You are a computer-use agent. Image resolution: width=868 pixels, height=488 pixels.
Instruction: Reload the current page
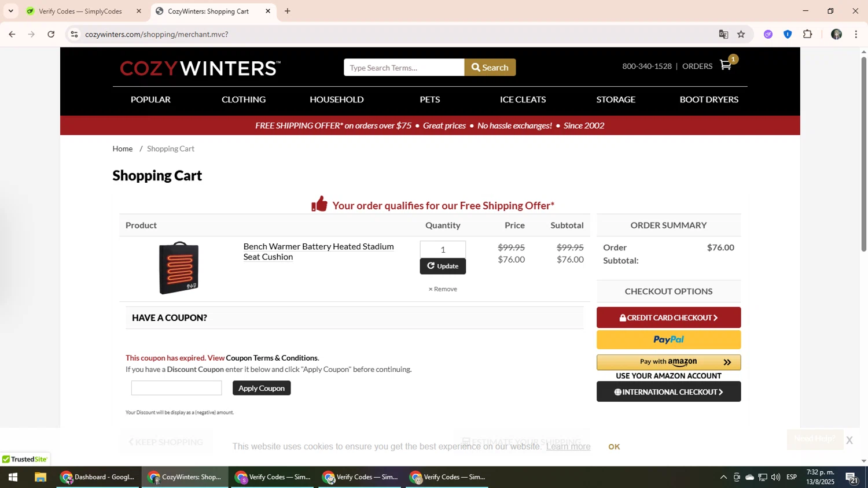(51, 34)
